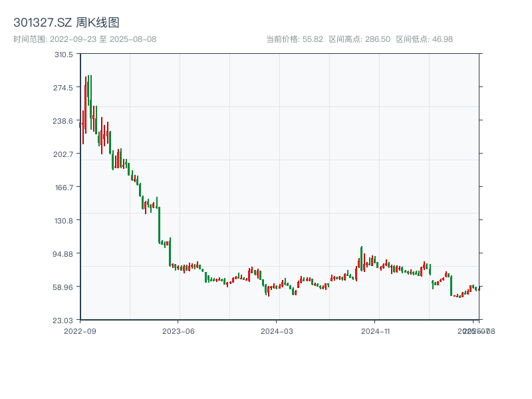Click the 301327.SZ 周K线图 chart title
This screenshot has width=532, height=399.
tap(66, 23)
